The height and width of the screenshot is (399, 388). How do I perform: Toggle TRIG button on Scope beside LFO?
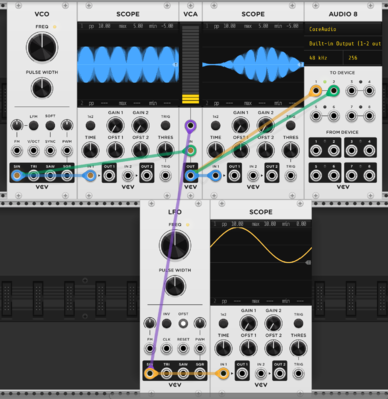click(298, 323)
